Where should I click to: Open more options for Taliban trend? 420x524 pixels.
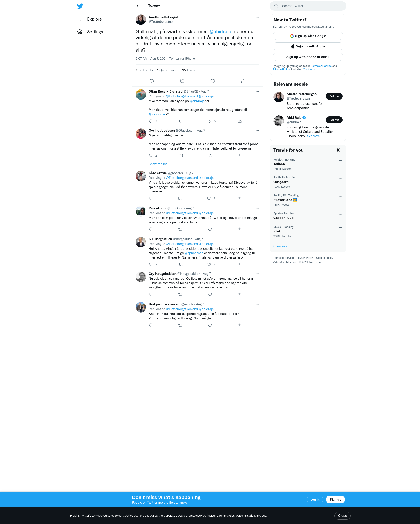[340, 160]
